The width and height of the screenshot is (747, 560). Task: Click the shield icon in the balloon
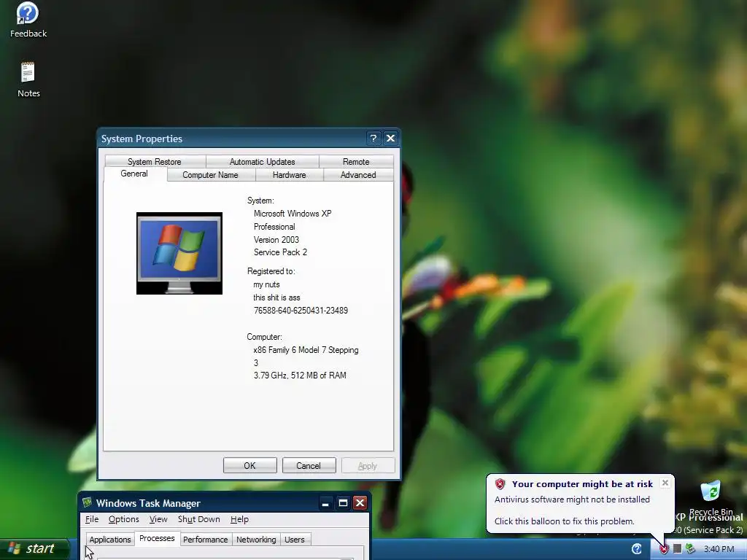[500, 484]
